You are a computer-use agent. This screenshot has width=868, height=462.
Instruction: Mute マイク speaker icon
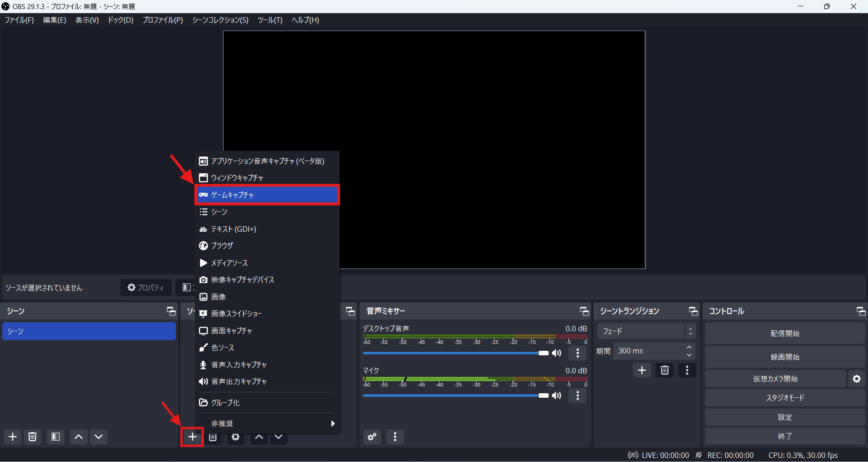tap(557, 395)
